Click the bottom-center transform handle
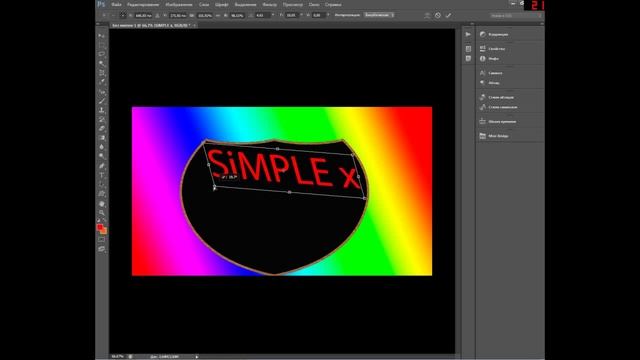Viewport: 640px width, 360px height. [289, 192]
